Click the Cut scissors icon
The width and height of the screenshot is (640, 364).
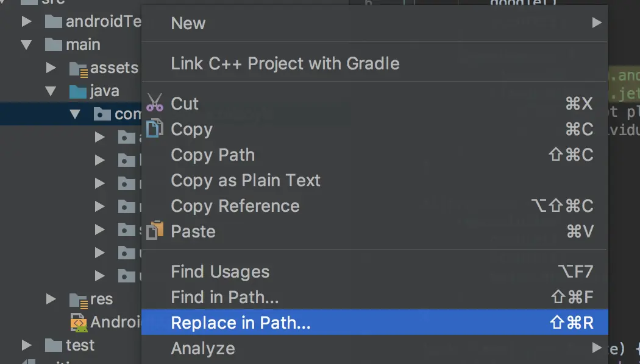click(x=155, y=103)
